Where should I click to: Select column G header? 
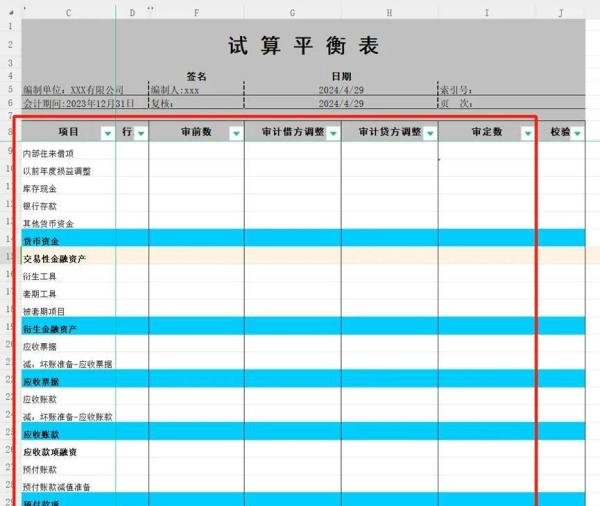(292, 13)
